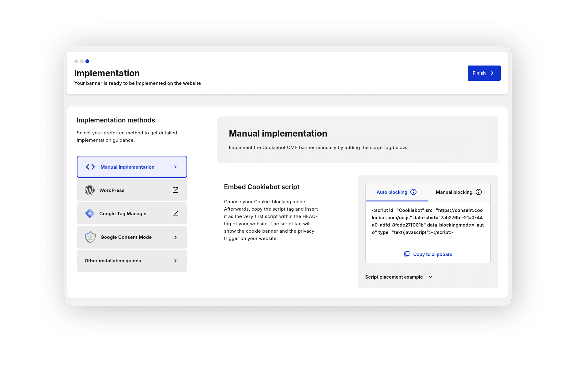588x379 pixels.
Task: Click the chevron on Manual implementation row
Action: [175, 167]
